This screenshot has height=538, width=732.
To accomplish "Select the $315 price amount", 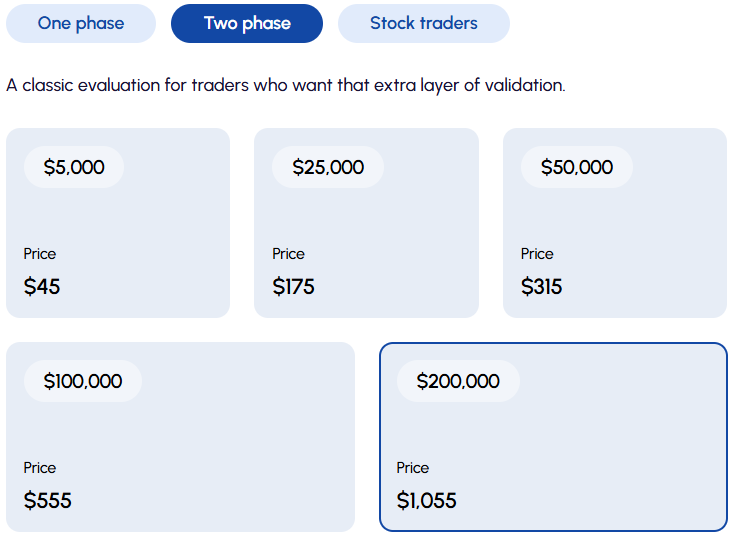I will pyautogui.click(x=541, y=287).
